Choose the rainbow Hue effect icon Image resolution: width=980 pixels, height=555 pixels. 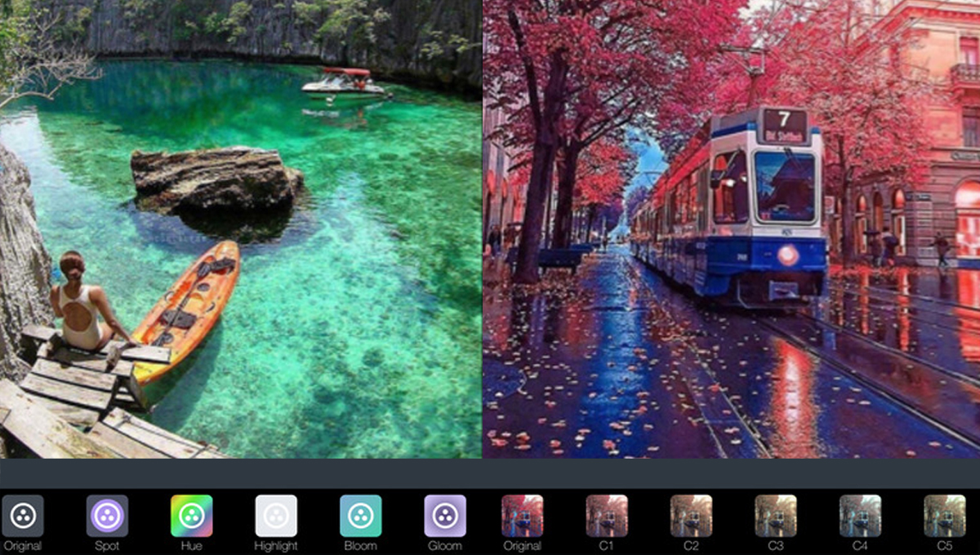tap(191, 516)
